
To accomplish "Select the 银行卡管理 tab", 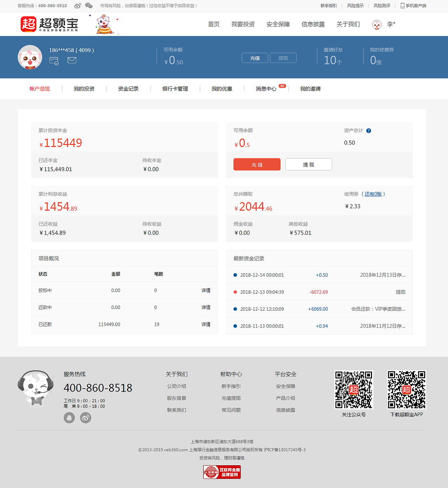I will [175, 89].
